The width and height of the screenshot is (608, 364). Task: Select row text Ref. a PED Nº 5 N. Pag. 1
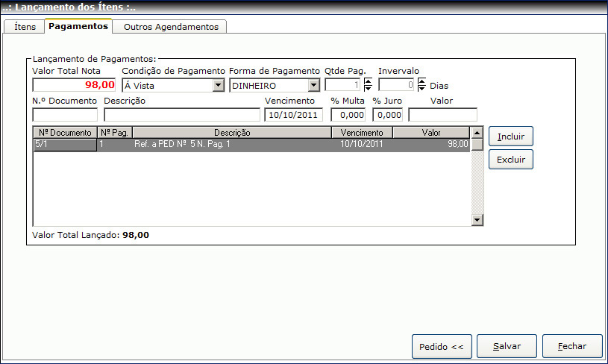pos(182,144)
